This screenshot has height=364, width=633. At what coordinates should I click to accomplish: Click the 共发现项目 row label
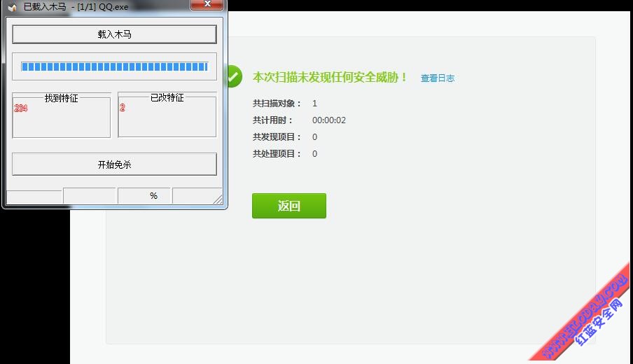[277, 137]
